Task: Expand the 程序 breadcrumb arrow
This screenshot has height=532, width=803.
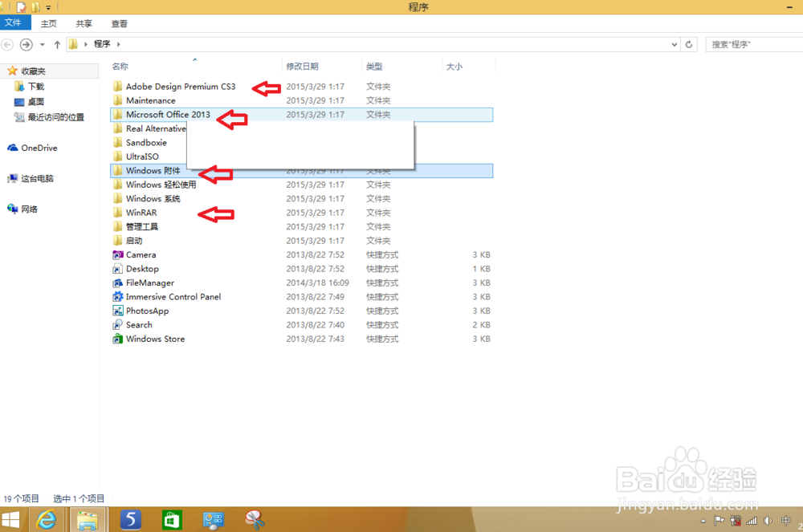Action: coord(118,44)
